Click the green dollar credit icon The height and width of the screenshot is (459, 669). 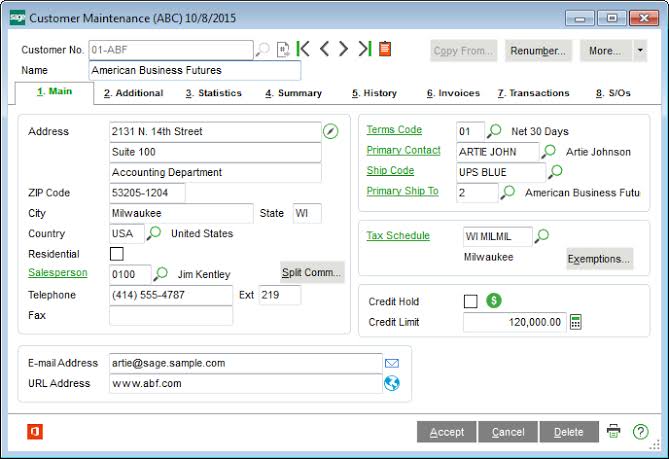point(494,301)
